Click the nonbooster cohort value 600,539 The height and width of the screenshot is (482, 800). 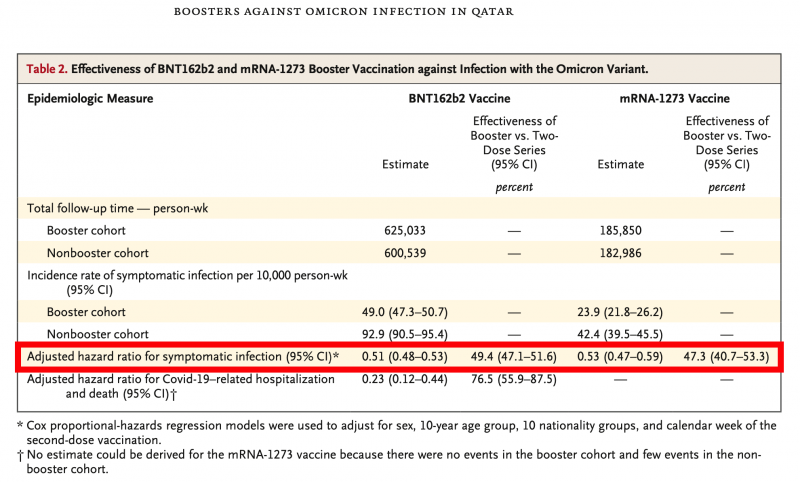click(x=407, y=253)
